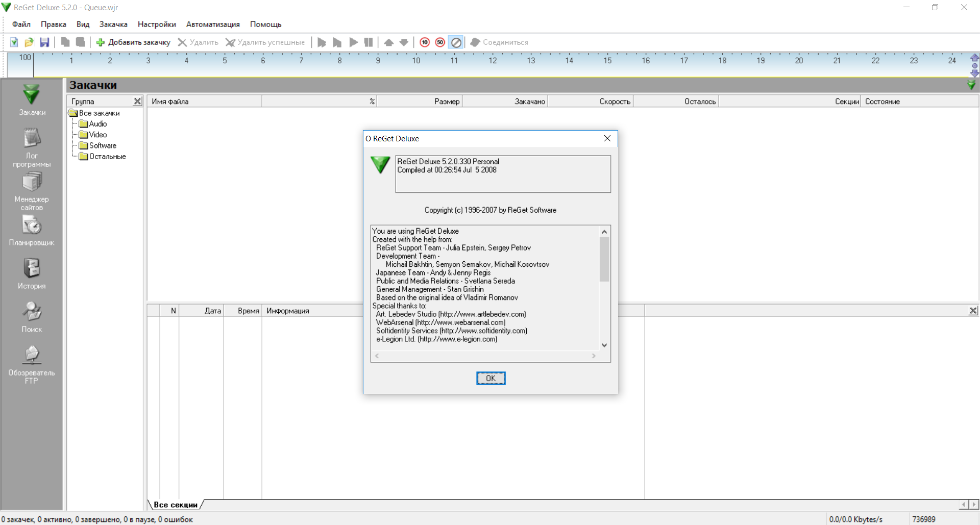This screenshot has width=980, height=525.
Task: Click the 0.0/0.0 Kbytes/s status entry
Action: pos(856,519)
